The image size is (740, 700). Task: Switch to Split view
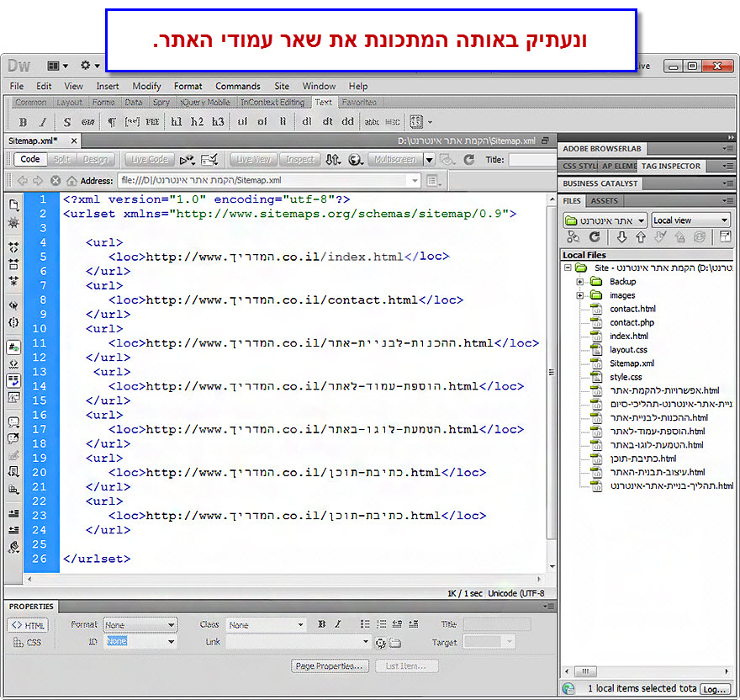62,159
